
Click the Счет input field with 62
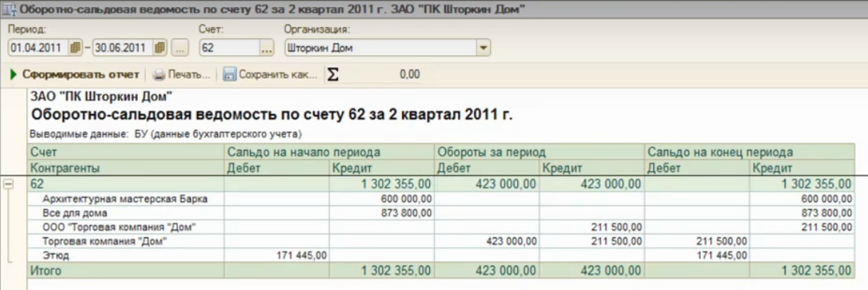tap(229, 48)
